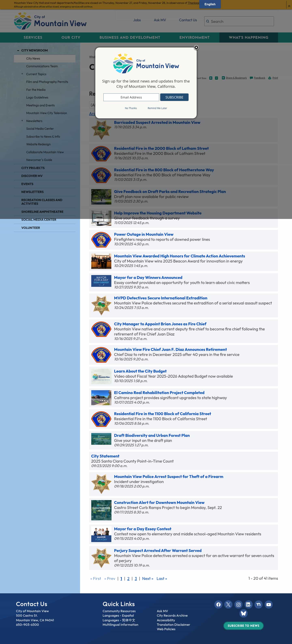This screenshot has width=292, height=644.
Task: Open the city's Bluesky butterfly icon
Action: coord(243,613)
